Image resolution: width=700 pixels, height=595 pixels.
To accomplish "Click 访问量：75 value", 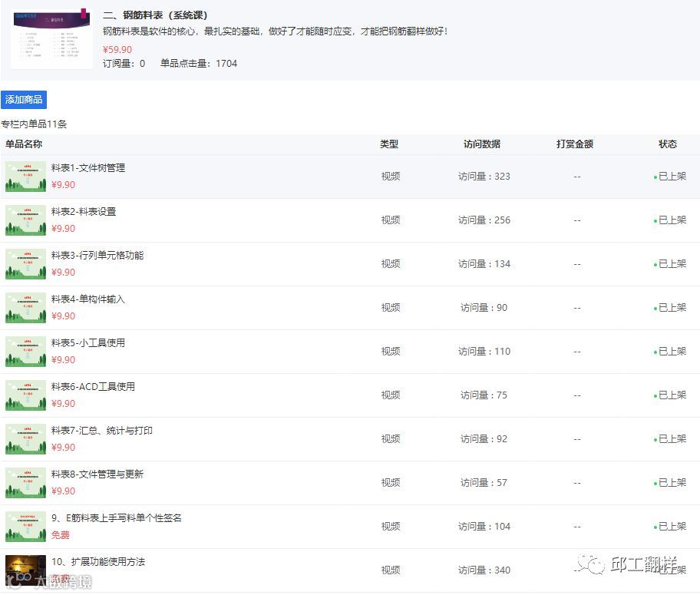I will point(484,395).
